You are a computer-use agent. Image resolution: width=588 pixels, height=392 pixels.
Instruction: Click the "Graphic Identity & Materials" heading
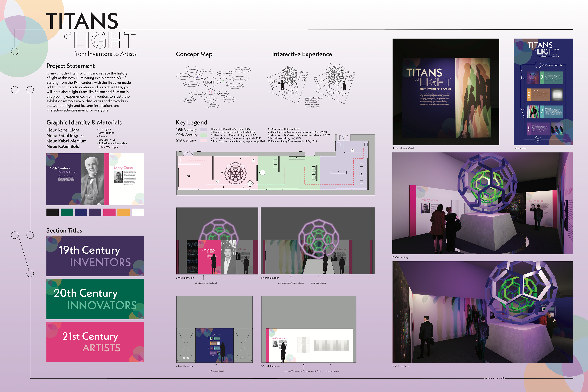[x=84, y=123]
